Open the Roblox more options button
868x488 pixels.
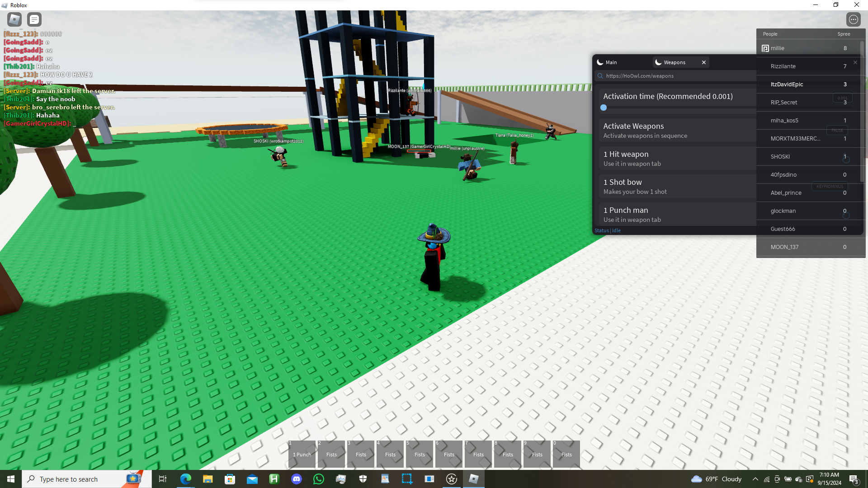pos(853,19)
